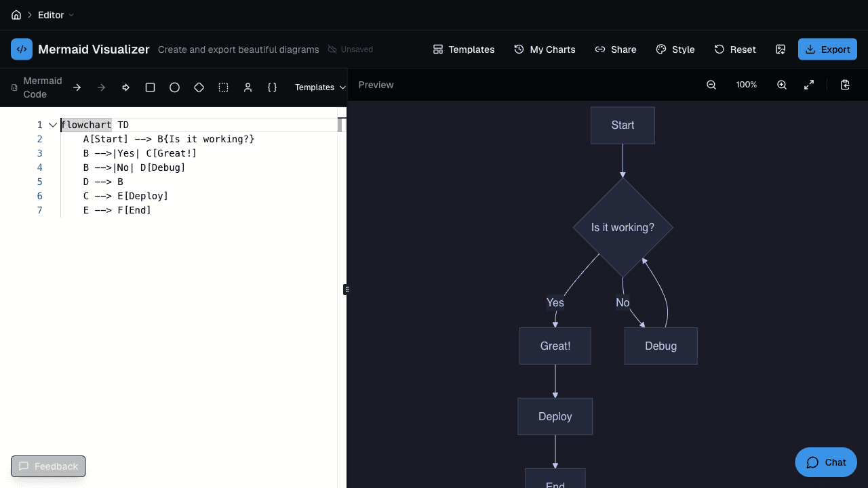Add a dashed subgraph box
The height and width of the screenshot is (488, 868).
pos(223,87)
